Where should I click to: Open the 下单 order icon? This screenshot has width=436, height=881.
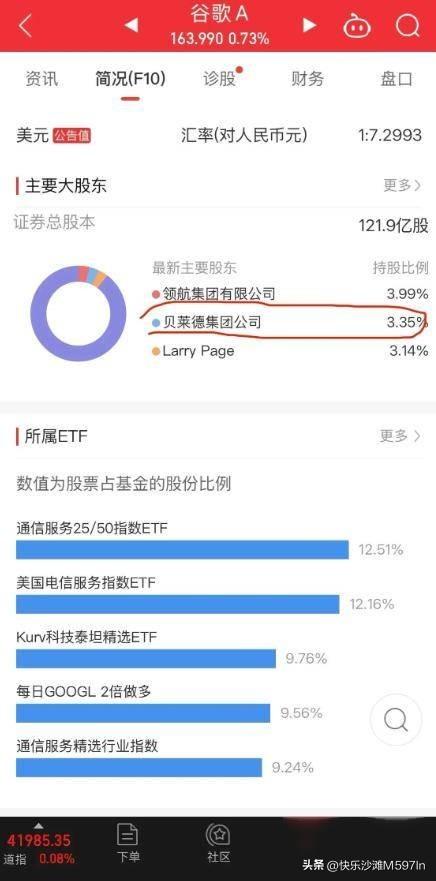128,842
